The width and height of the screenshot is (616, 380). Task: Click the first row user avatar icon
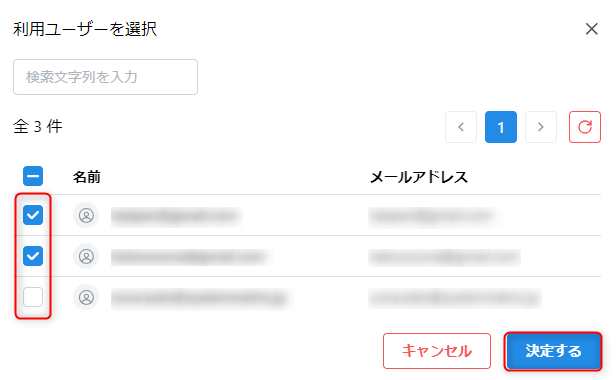(86, 215)
